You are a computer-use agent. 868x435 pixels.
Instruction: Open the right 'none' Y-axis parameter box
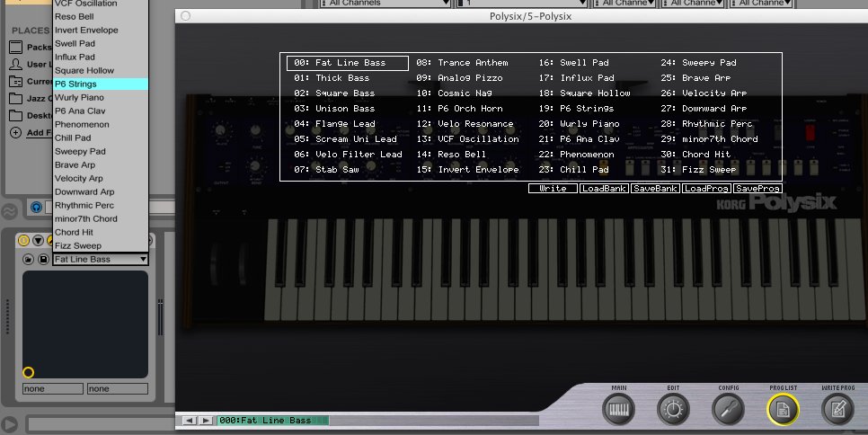pos(118,389)
